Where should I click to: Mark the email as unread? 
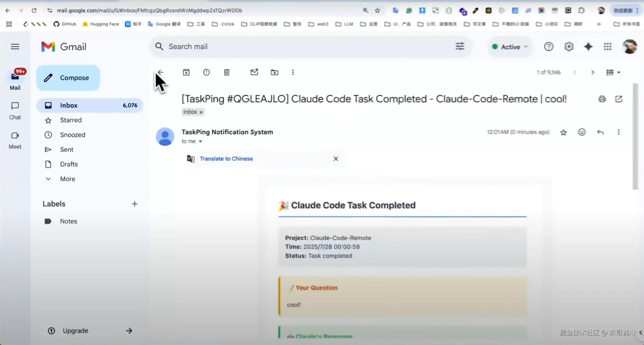click(254, 72)
